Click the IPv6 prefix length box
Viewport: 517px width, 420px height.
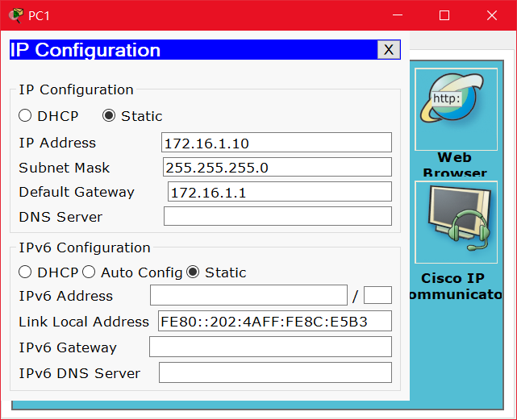click(x=377, y=295)
